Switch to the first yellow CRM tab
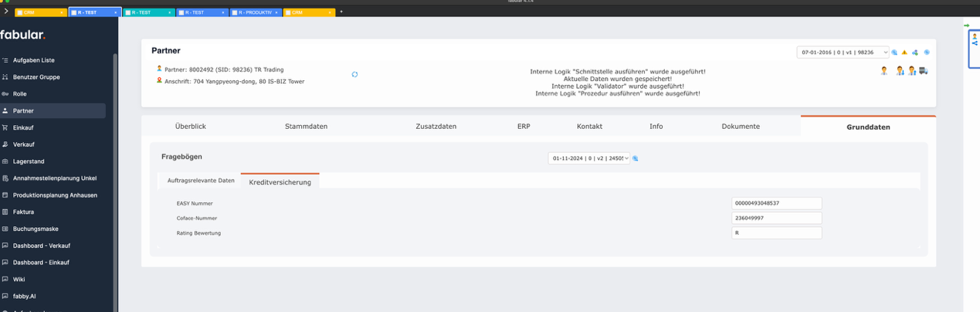Screen dimensions: 980x312 coord(40,12)
